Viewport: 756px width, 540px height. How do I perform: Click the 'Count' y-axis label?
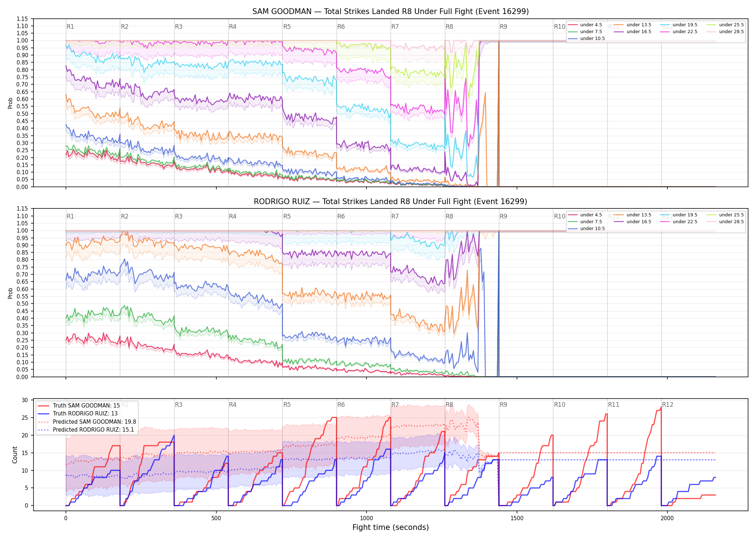(15, 455)
